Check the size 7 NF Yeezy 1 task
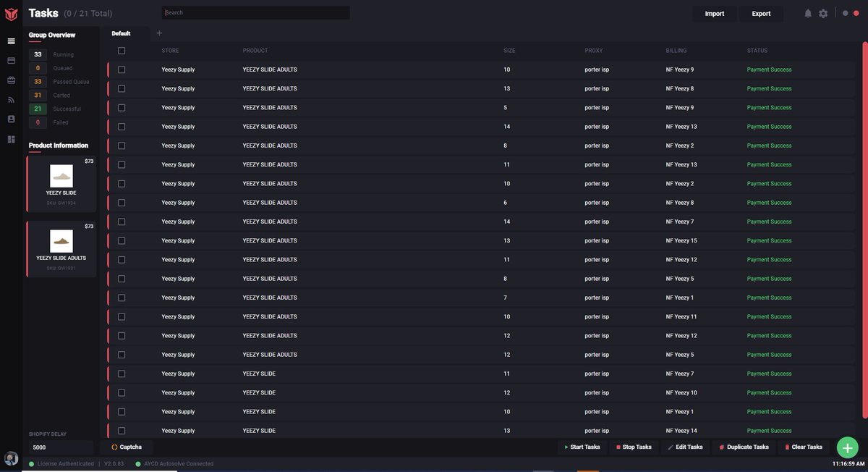 [122, 298]
